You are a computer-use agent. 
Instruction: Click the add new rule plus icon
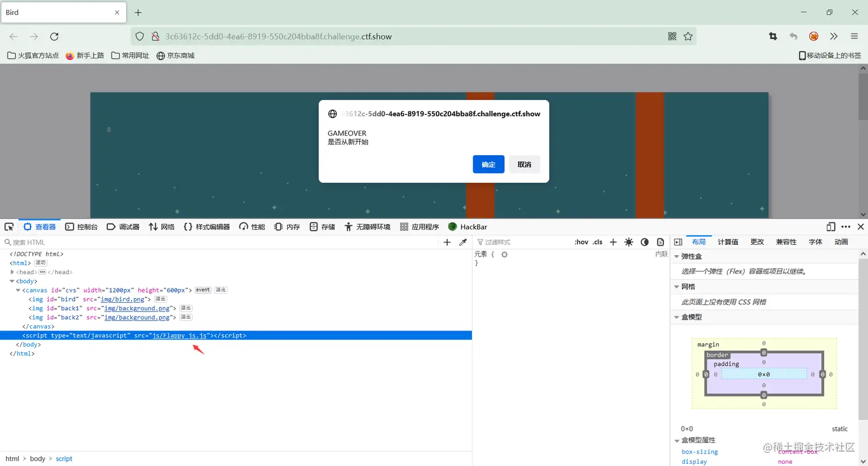pyautogui.click(x=613, y=242)
